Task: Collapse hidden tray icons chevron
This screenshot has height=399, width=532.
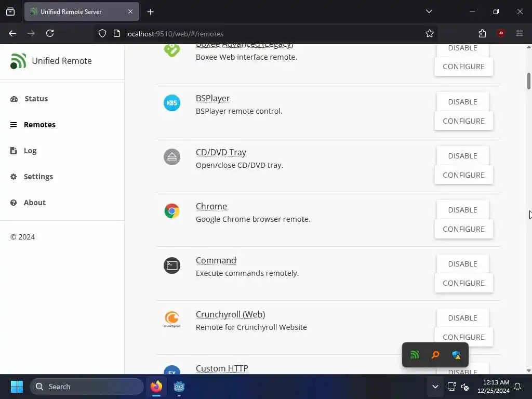Action: [435, 387]
